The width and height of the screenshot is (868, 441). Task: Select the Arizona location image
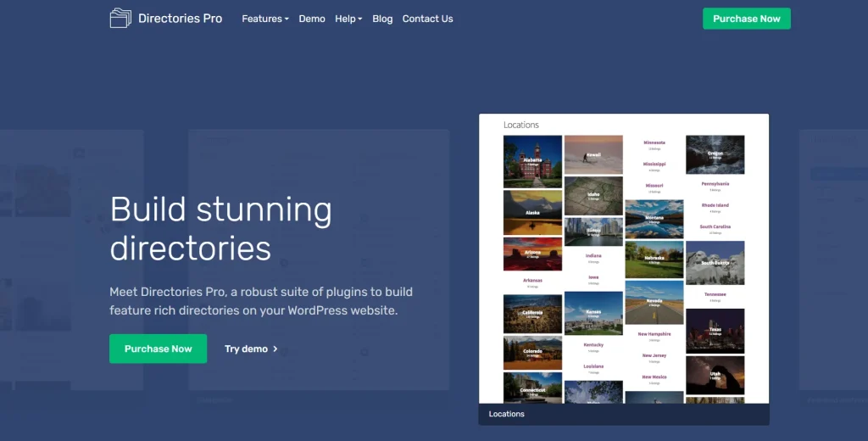(532, 254)
